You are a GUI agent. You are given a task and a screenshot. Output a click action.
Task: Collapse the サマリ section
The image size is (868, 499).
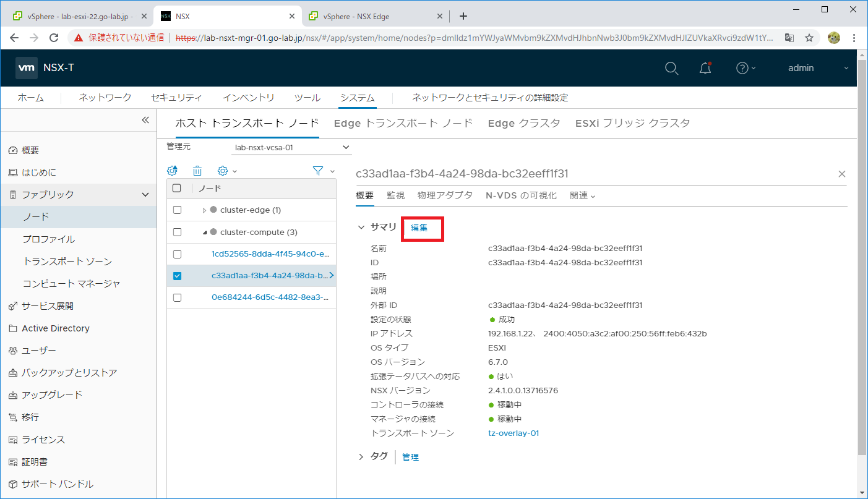point(362,227)
